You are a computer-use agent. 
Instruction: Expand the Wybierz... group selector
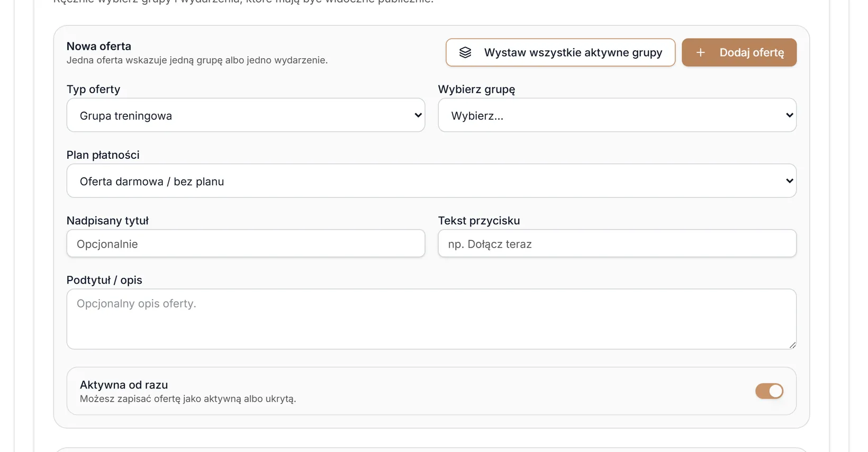617,115
